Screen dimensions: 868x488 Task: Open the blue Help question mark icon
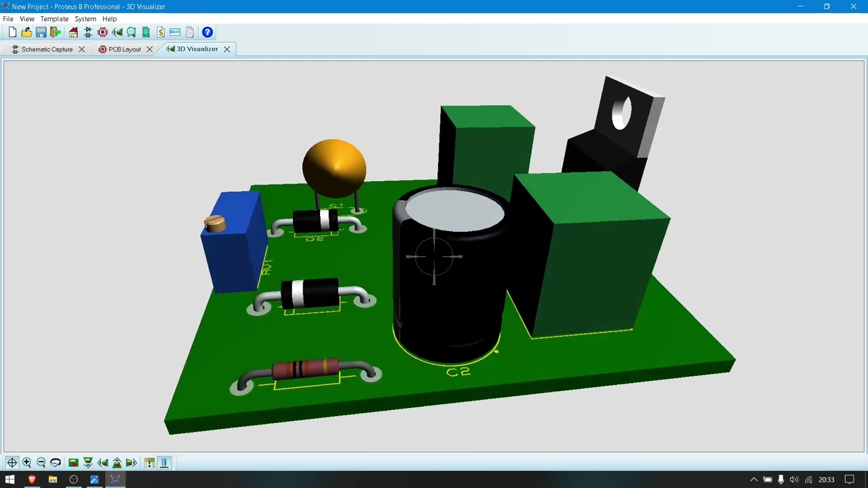208,32
